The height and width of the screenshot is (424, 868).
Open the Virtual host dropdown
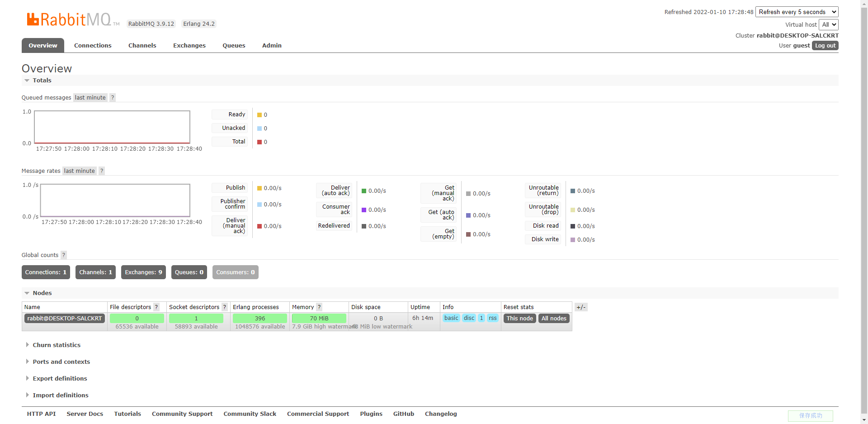coord(829,24)
